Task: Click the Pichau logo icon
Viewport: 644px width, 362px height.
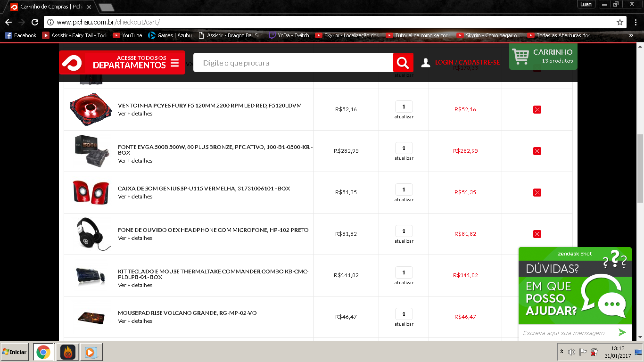Action: (72, 63)
